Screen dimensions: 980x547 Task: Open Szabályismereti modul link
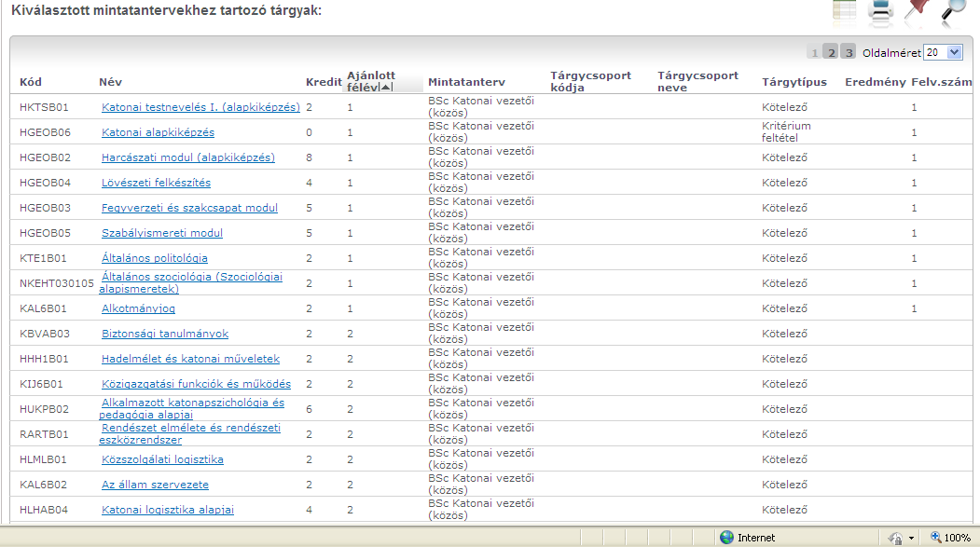click(162, 233)
